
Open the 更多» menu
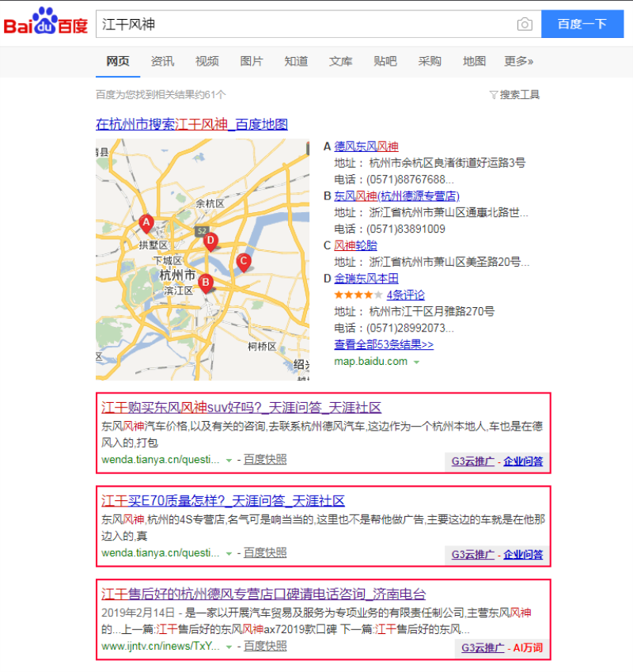click(518, 61)
